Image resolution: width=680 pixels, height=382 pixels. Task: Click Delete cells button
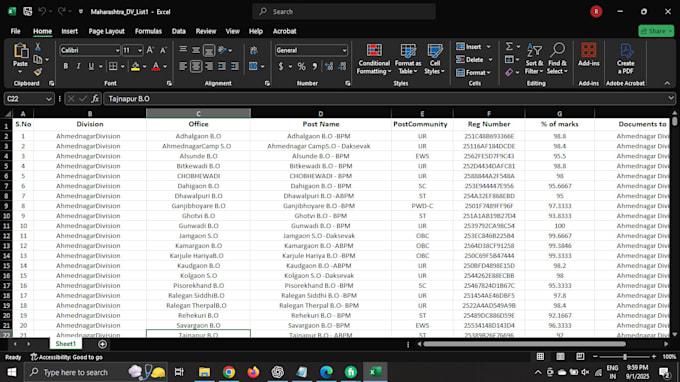click(470, 59)
